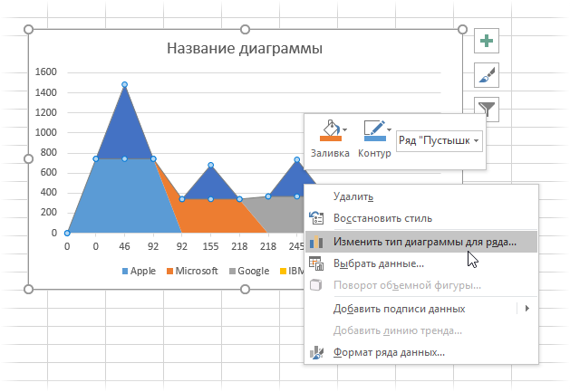Click the bottom-center chart resize handle
This screenshot has height=392, width=570.
pyautogui.click(x=246, y=289)
